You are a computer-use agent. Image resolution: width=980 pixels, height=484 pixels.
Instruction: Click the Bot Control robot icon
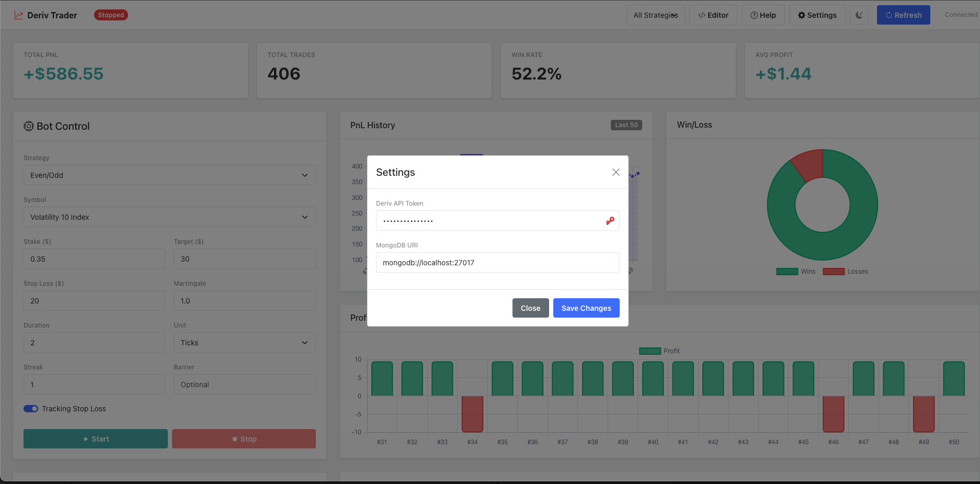(28, 126)
